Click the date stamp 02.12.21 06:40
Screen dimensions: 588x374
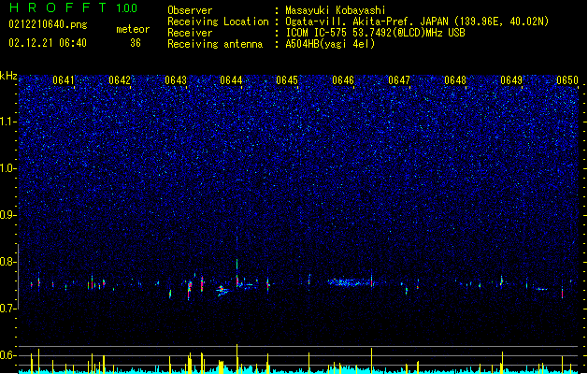pos(48,43)
